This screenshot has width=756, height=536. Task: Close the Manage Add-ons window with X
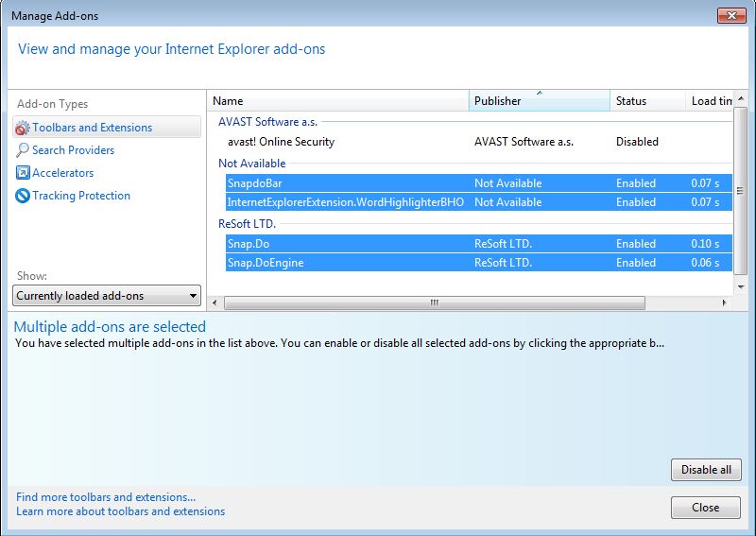point(730,15)
